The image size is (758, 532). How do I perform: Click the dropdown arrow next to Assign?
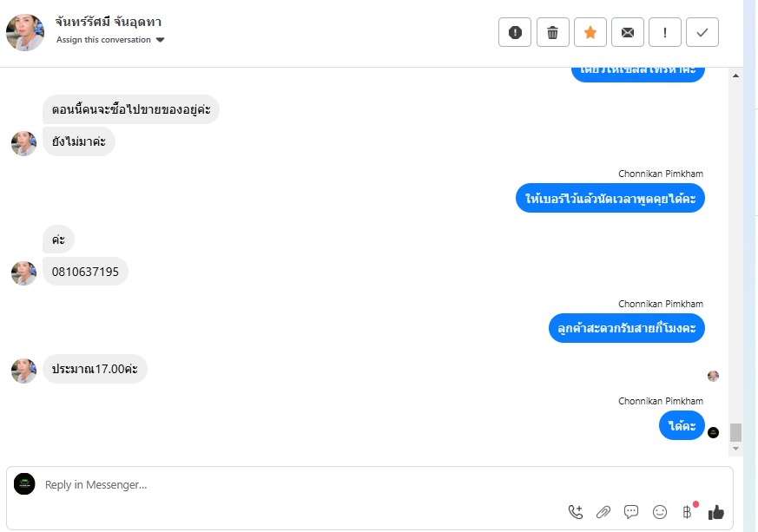coord(161,40)
